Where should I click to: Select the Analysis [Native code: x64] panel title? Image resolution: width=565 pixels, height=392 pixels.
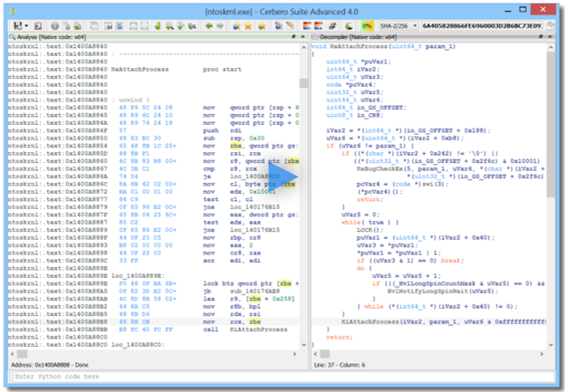click(x=52, y=37)
